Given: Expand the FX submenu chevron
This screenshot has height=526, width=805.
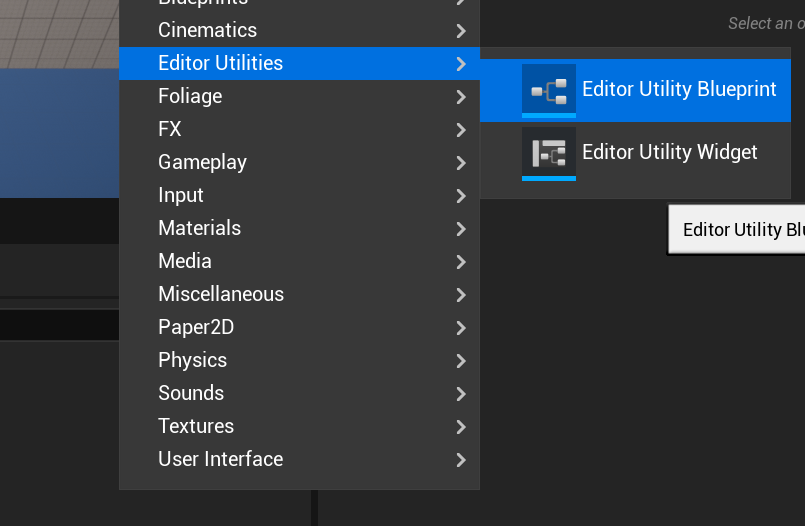Looking at the screenshot, I should click(460, 130).
